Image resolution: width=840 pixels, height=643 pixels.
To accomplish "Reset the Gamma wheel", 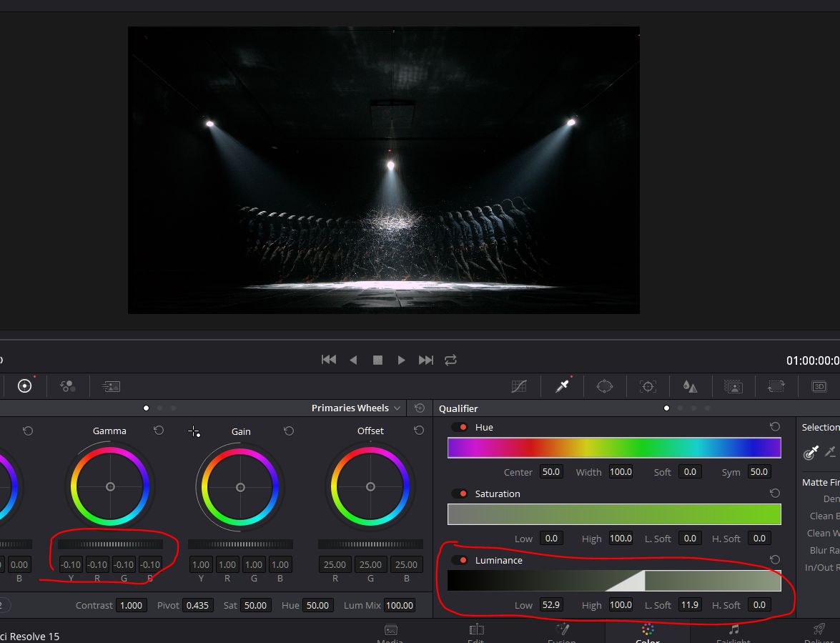I will click(x=159, y=431).
